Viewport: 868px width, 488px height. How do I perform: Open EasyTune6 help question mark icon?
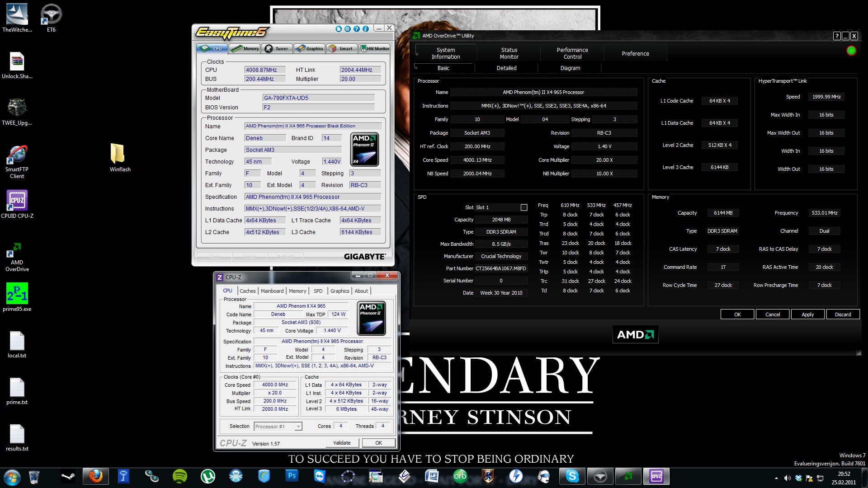[357, 28]
